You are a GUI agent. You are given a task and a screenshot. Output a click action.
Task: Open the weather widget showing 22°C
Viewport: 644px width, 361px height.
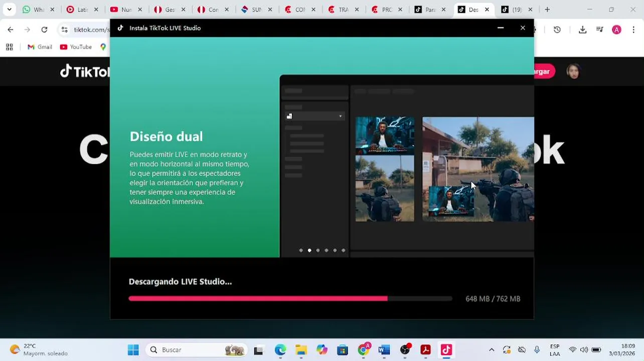click(x=39, y=349)
